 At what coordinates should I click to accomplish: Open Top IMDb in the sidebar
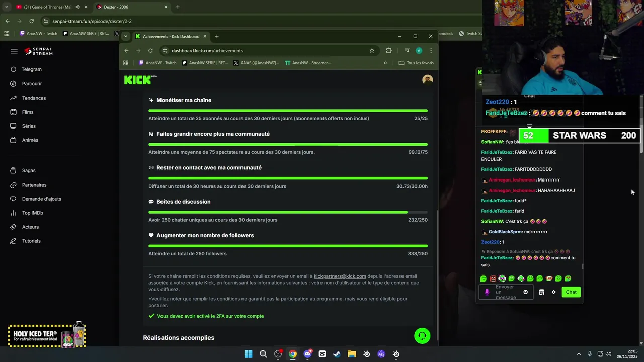click(32, 213)
